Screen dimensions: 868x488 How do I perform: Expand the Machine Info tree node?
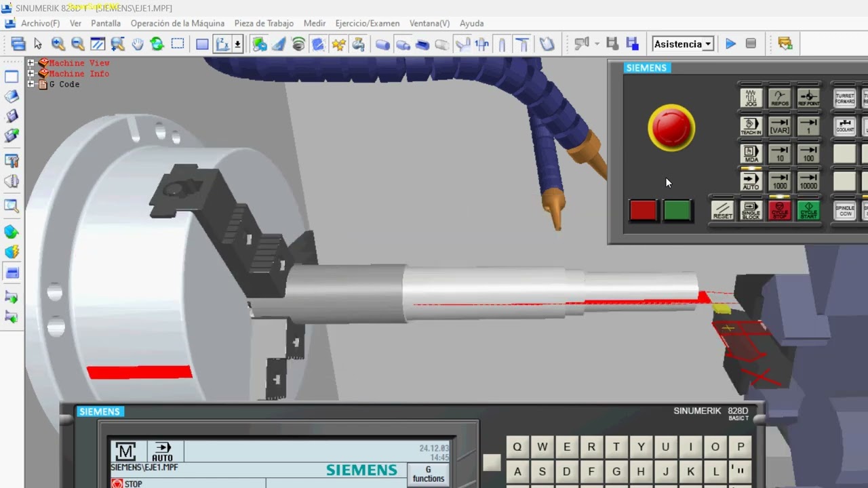click(x=31, y=74)
